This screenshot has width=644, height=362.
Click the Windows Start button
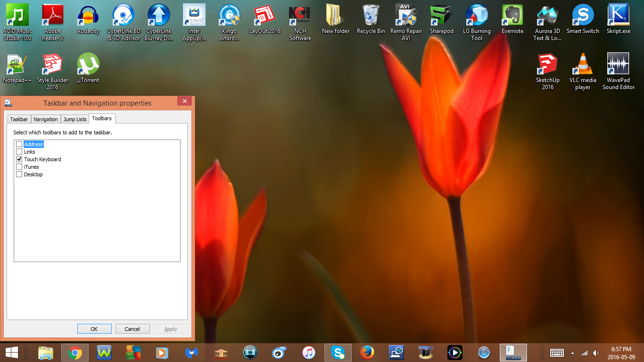12,353
